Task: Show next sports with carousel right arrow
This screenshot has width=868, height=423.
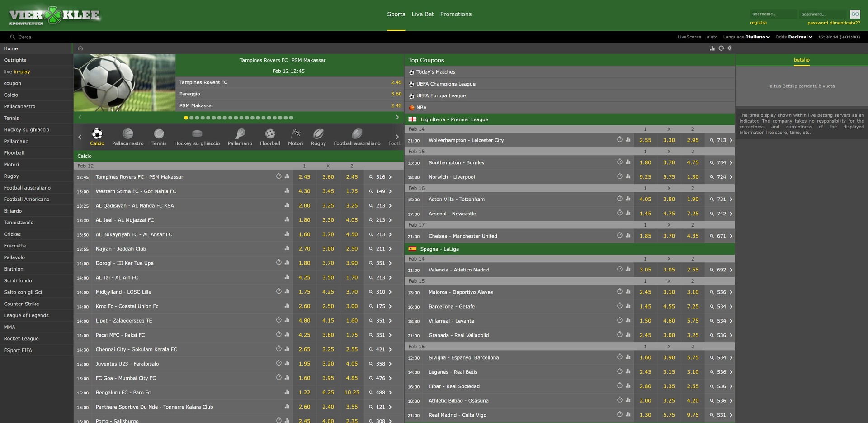Action: tap(397, 137)
